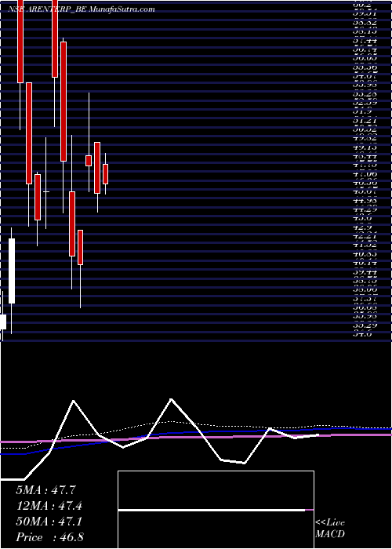Click the "5MA : 47.7" readout
Viewport: 392px width, 549px height.
point(45,490)
